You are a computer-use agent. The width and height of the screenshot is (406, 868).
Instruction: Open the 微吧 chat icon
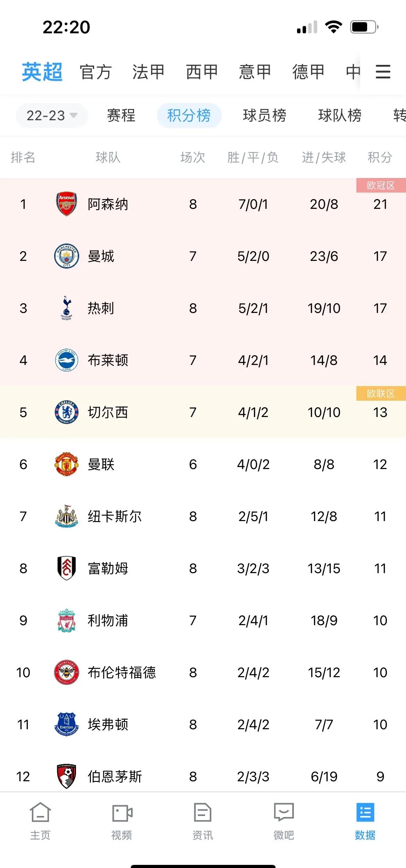(x=284, y=812)
